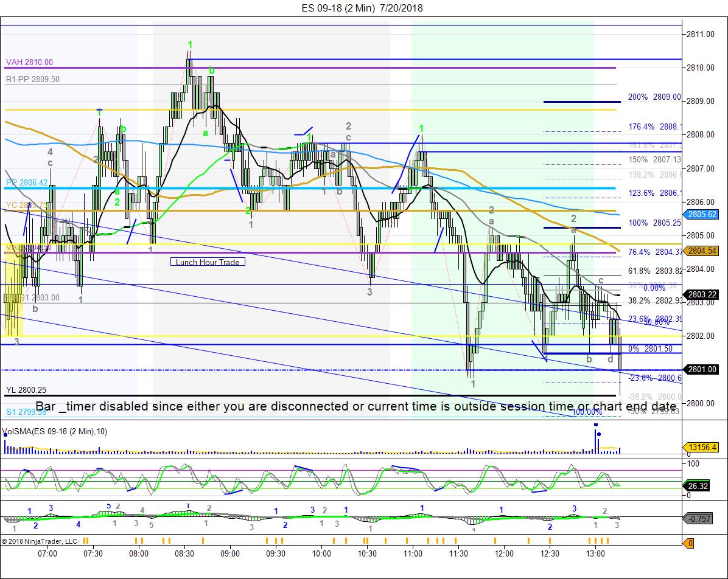
Task: Select the YL 2800.25 label
Action: tap(26, 390)
